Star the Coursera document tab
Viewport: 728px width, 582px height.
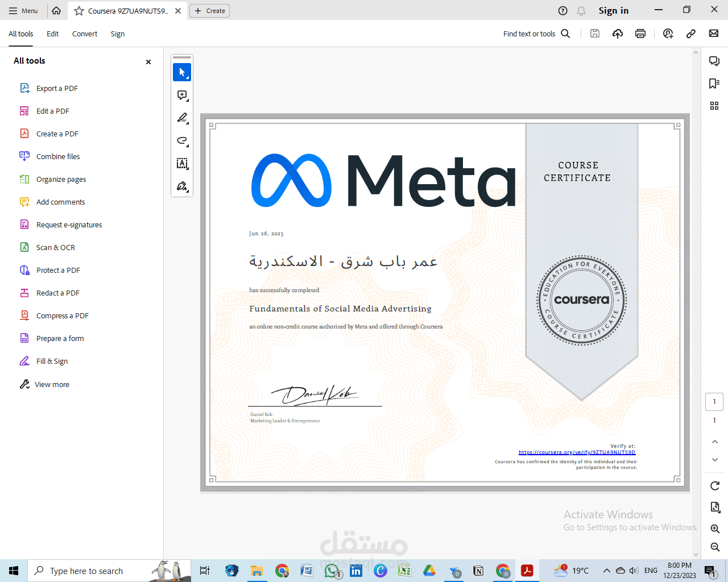(x=79, y=11)
